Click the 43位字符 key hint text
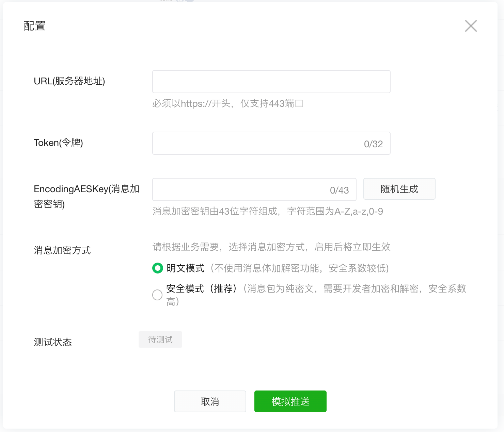 click(267, 211)
